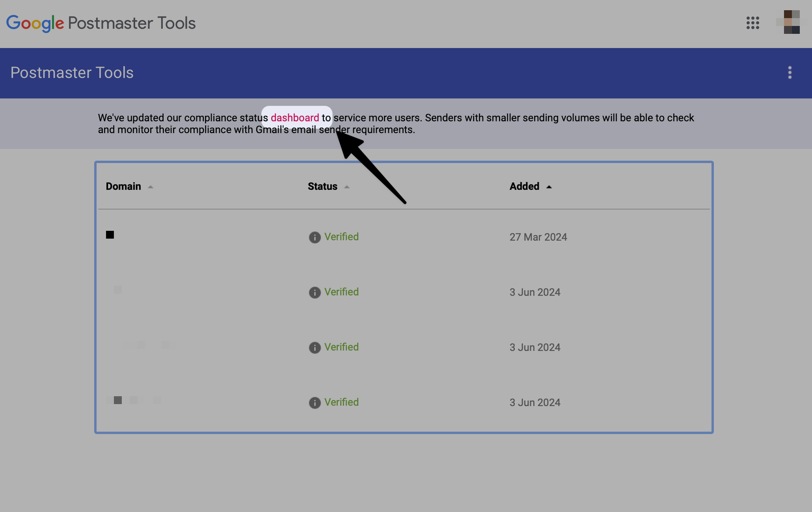The height and width of the screenshot is (512, 812).
Task: Click the info icon next to second Verified status
Action: 315,292
